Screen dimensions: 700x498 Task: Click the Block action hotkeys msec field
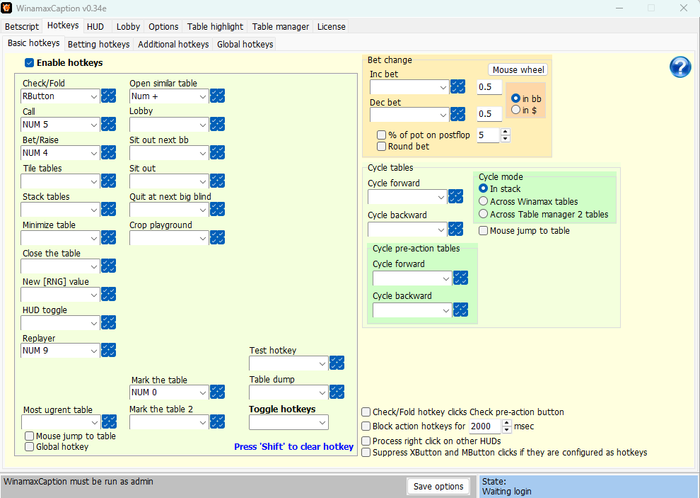[485, 426]
